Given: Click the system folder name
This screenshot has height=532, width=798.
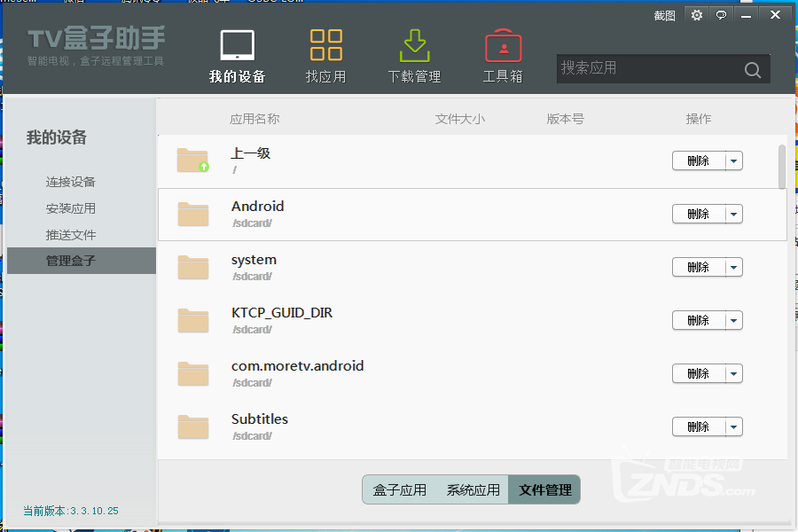Looking at the screenshot, I should (254, 260).
